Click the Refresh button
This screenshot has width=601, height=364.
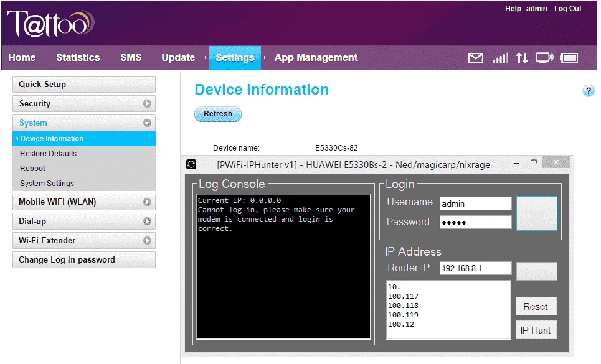(x=218, y=114)
